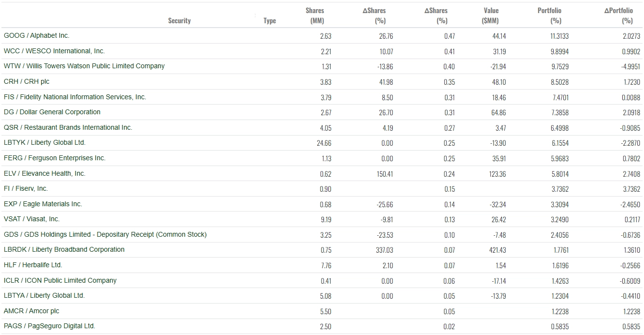Click the 35.91 value for Ferguson
The image size is (644, 335).
[x=498, y=159]
